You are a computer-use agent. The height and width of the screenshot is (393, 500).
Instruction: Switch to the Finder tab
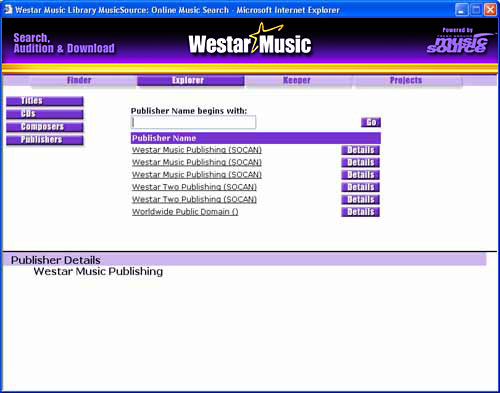79,81
